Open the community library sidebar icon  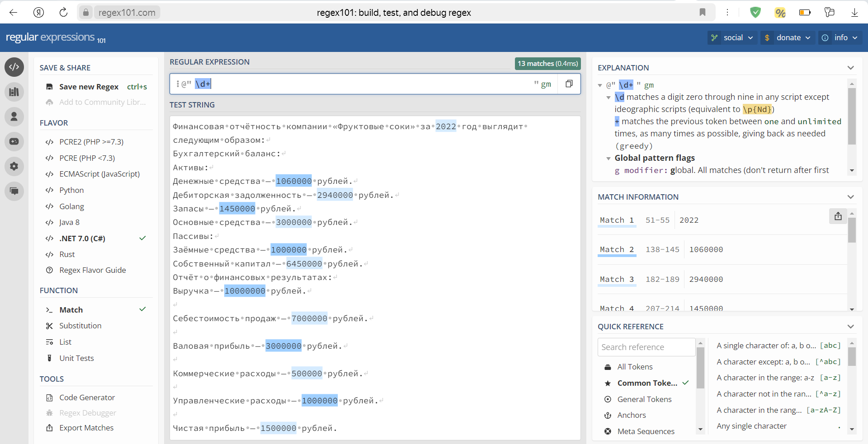click(x=14, y=92)
